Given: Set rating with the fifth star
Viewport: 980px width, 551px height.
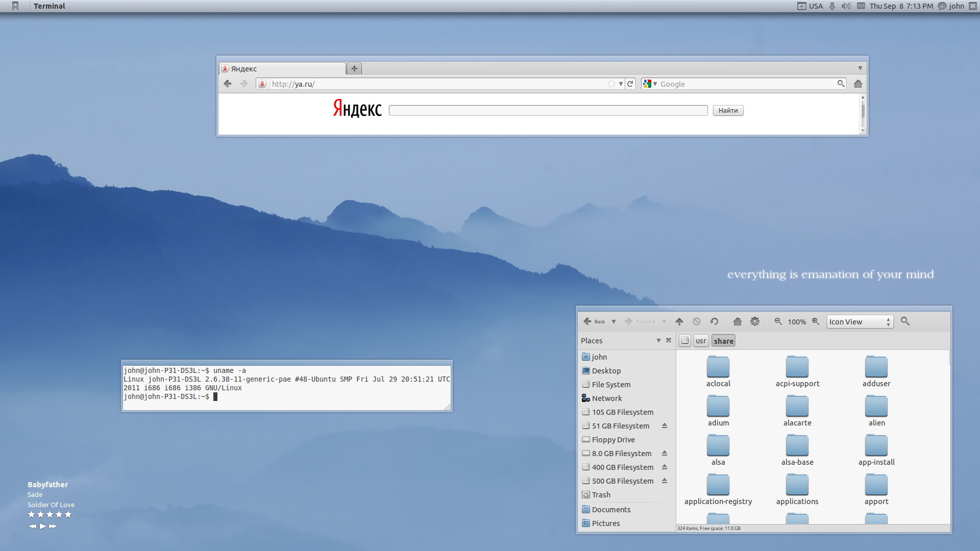Looking at the screenshot, I should coord(68,515).
